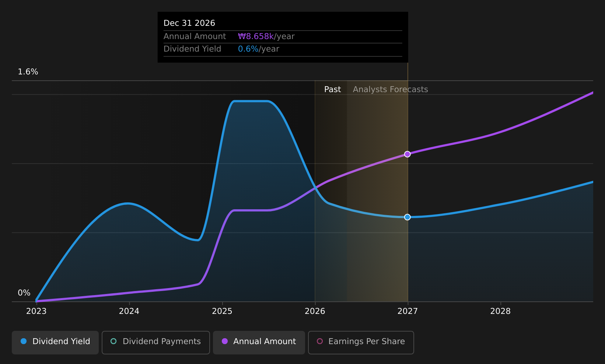605x364 pixels.
Task: Toggle the Annual Amount series
Action: point(259,343)
